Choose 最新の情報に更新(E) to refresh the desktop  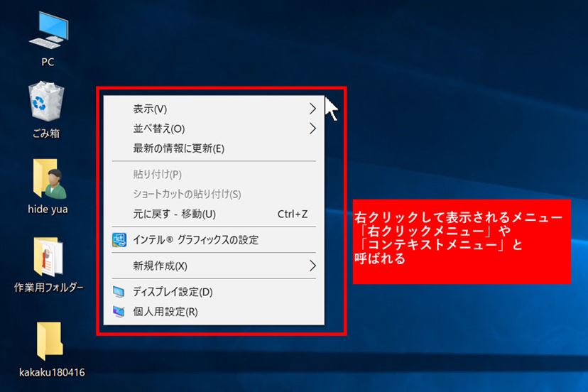[x=178, y=148]
